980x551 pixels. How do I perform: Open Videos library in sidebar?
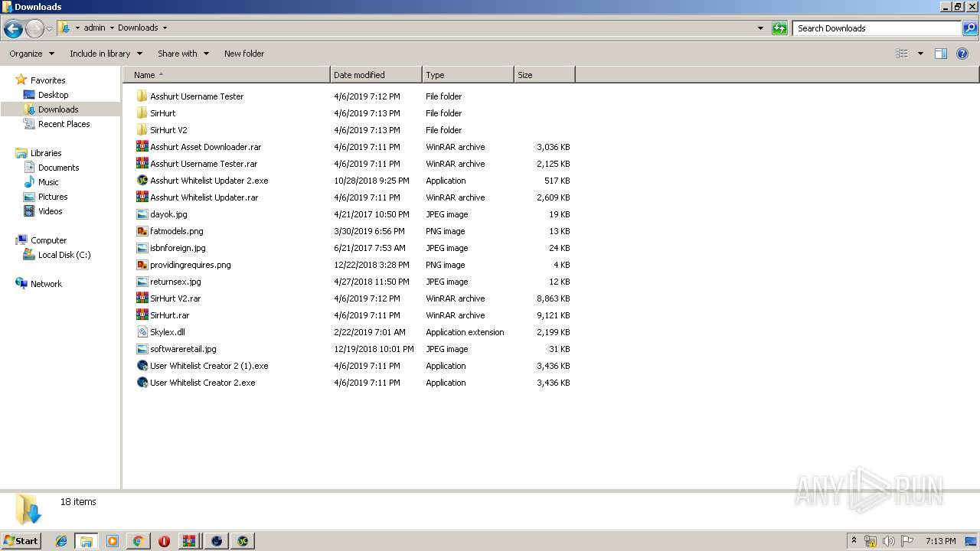point(50,211)
